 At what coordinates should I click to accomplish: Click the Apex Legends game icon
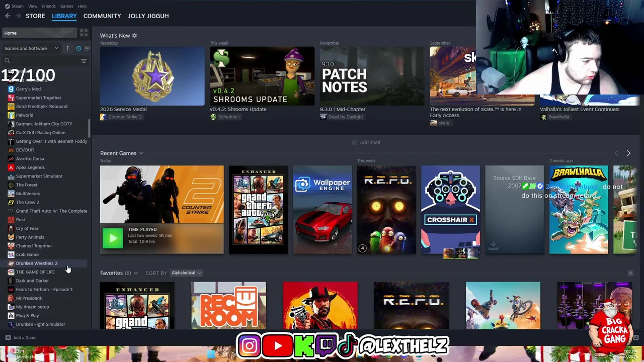click(x=11, y=167)
